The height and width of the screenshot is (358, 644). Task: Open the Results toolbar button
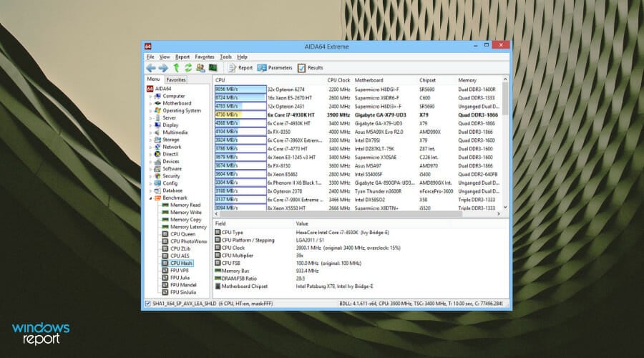311,68
